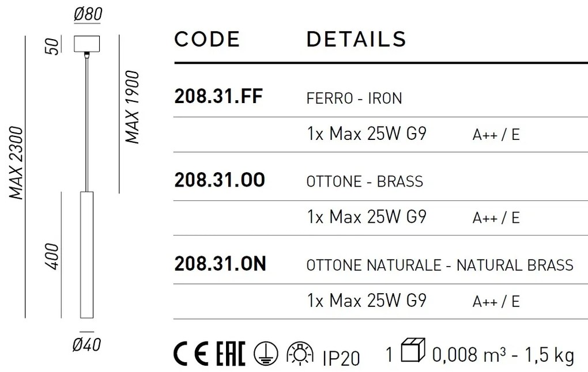This screenshot has height=372, width=588.
Task: Click the FERRO - IRON finish text
Action: pyautogui.click(x=355, y=98)
